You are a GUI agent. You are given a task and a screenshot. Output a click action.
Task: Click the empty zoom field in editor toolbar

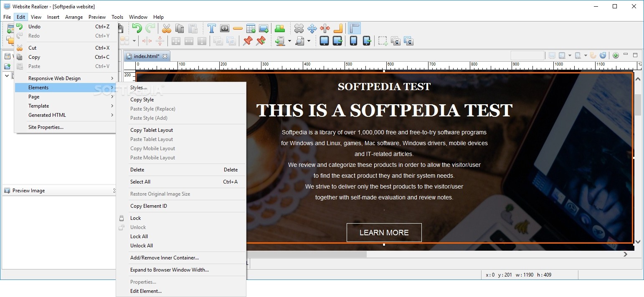pyautogui.click(x=527, y=55)
